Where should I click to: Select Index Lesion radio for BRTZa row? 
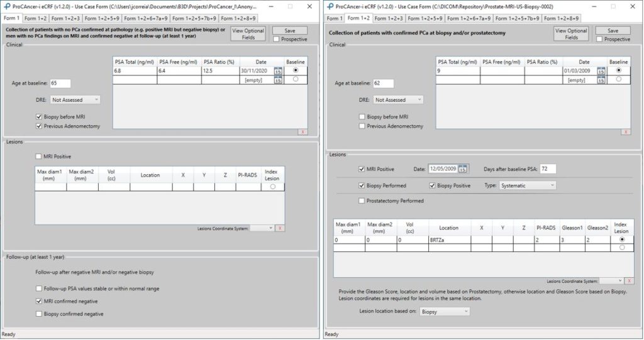click(x=622, y=239)
